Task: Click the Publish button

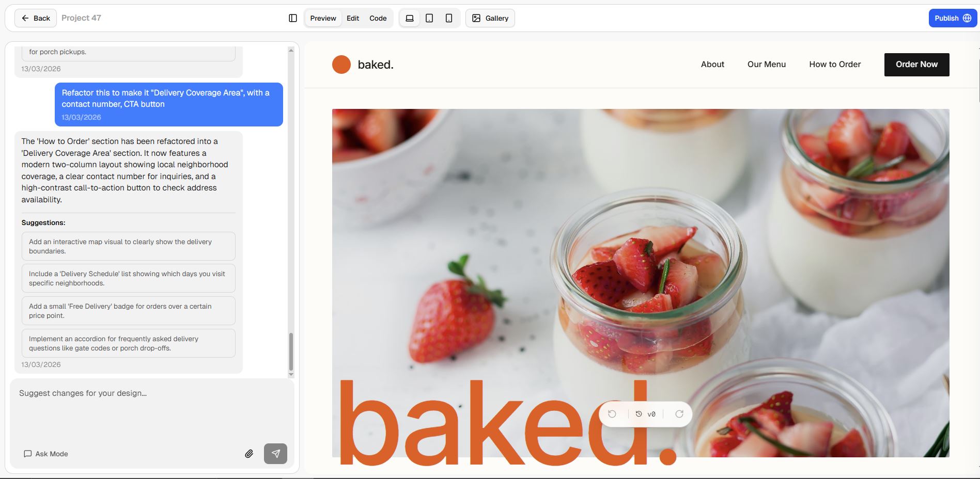Action: (947, 18)
